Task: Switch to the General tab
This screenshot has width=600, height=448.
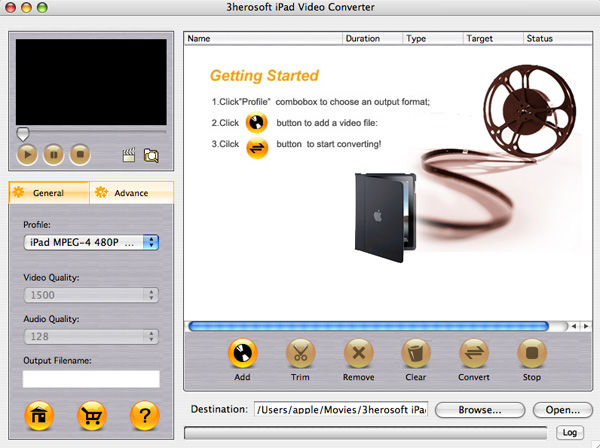Action: click(49, 193)
